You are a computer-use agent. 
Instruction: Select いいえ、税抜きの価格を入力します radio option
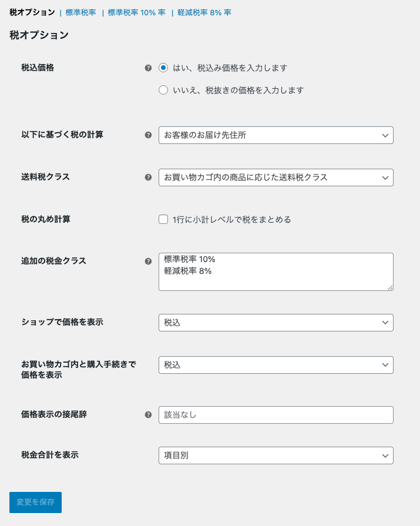pos(163,91)
